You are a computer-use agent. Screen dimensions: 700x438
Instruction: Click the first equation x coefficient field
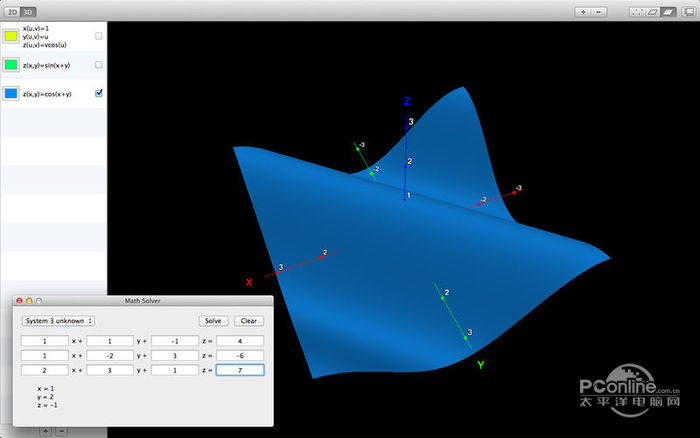tap(45, 341)
